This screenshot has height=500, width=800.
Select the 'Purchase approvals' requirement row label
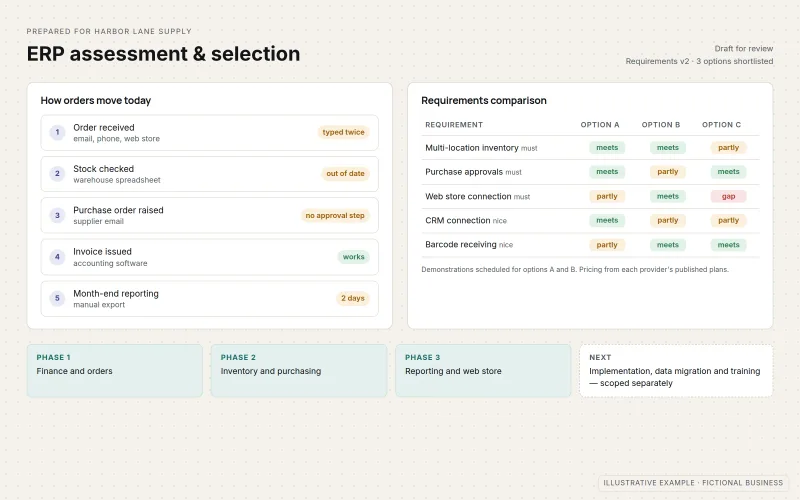pyautogui.click(x=464, y=172)
